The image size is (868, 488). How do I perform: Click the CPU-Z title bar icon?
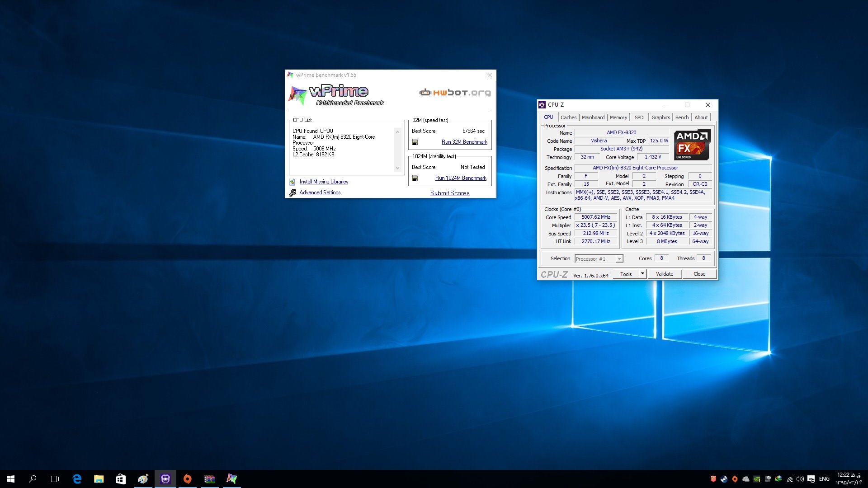pos(542,105)
